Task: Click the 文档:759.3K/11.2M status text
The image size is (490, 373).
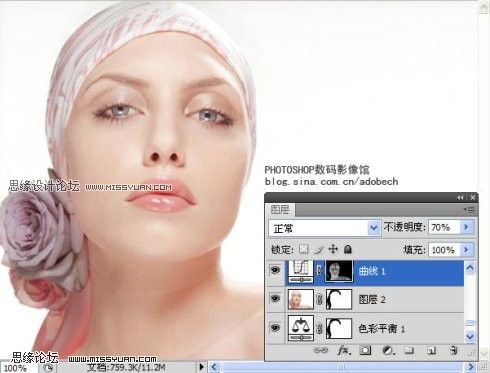Action: click(x=126, y=368)
